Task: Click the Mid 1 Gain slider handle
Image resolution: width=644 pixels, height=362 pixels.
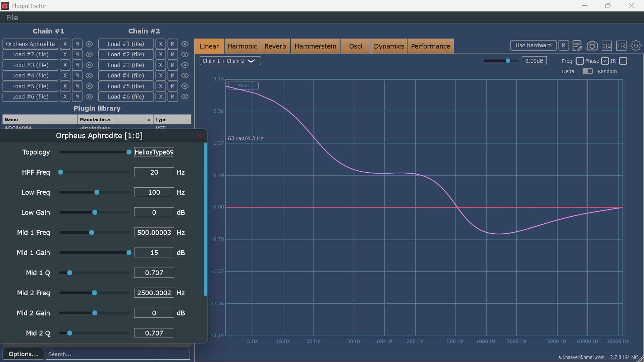Action: (x=129, y=253)
